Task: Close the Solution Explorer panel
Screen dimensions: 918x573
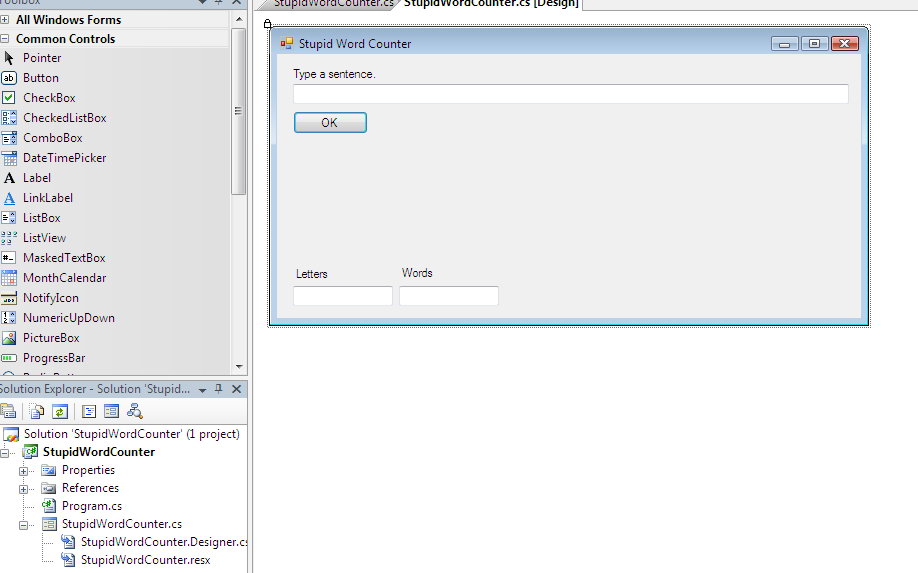Action: click(237, 389)
